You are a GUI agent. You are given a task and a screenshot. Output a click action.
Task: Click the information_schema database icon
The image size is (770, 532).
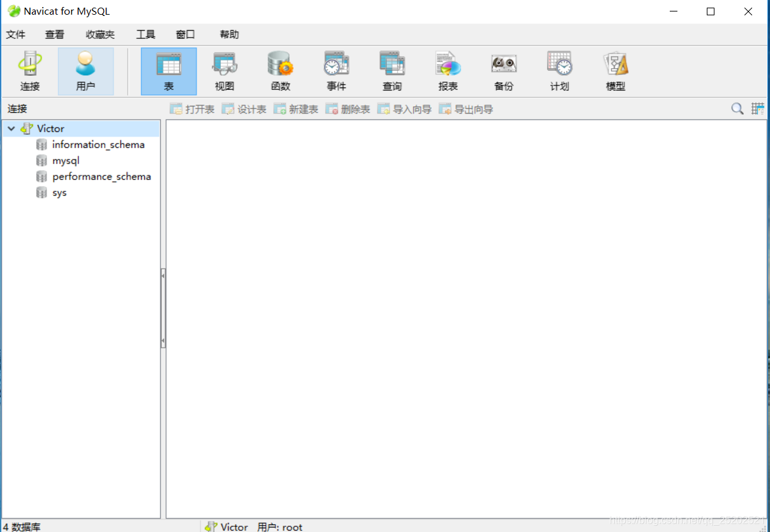click(x=42, y=145)
